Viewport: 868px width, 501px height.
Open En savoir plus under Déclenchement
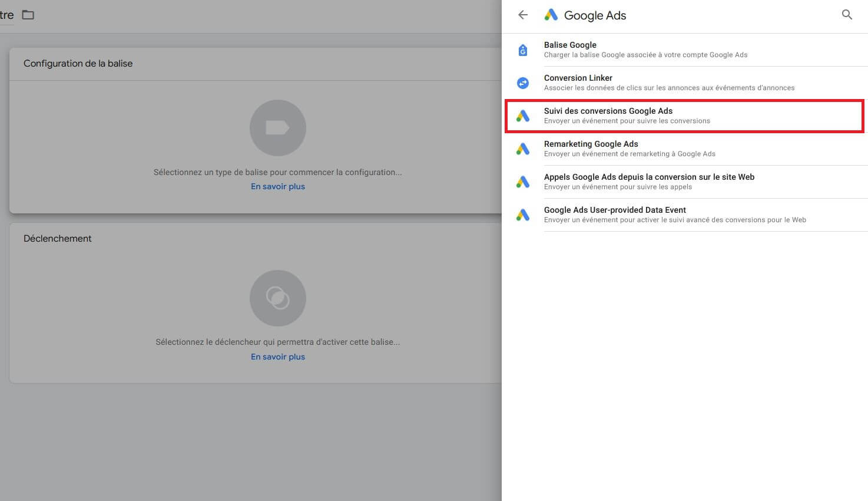pos(278,357)
